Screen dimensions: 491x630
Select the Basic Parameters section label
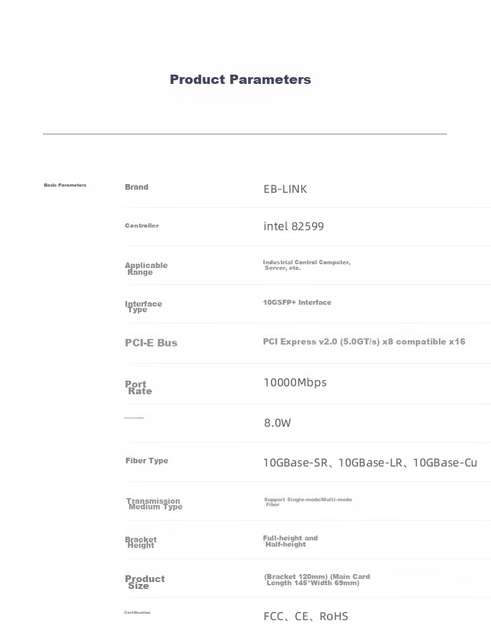[65, 185]
